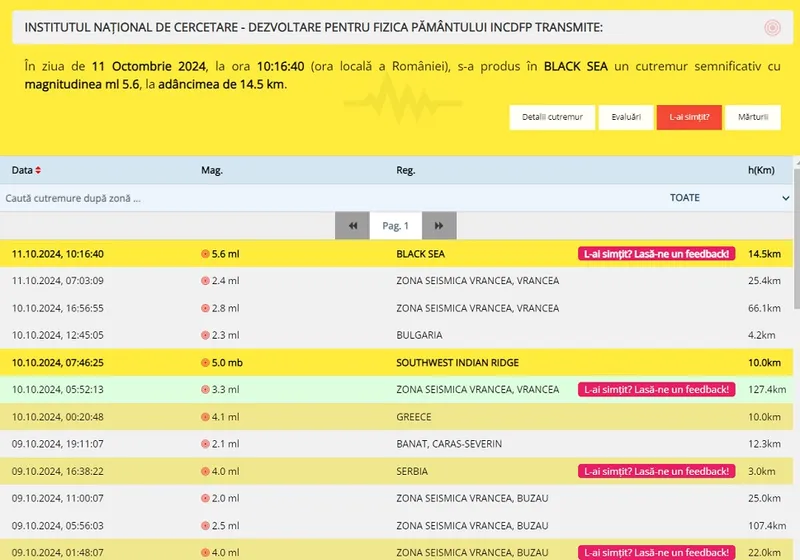Select the GREECE region cell
Image resolution: width=800 pixels, height=560 pixels.
point(414,417)
